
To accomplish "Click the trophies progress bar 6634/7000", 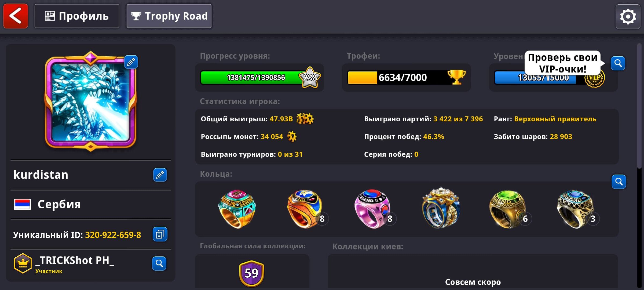I will (407, 78).
